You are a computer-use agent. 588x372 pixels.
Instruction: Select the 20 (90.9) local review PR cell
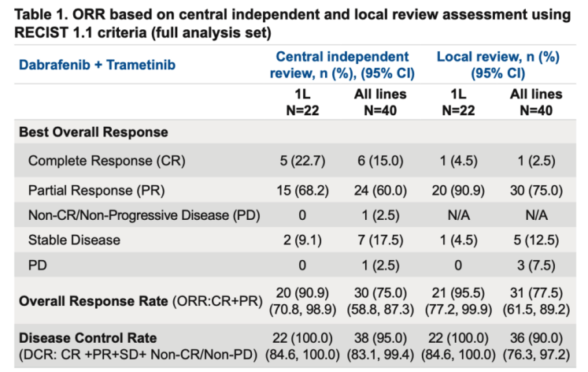click(458, 189)
